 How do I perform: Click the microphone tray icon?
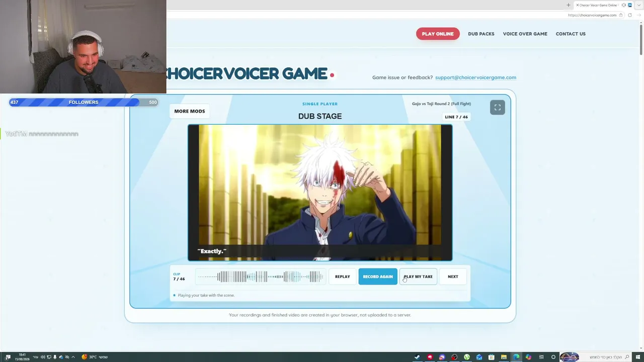[x=55, y=357]
